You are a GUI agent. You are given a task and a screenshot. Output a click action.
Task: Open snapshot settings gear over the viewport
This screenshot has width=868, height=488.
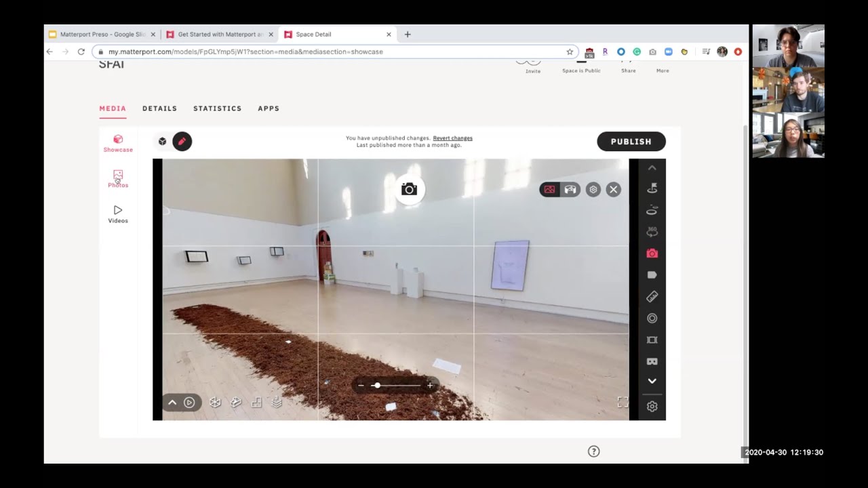tap(593, 190)
